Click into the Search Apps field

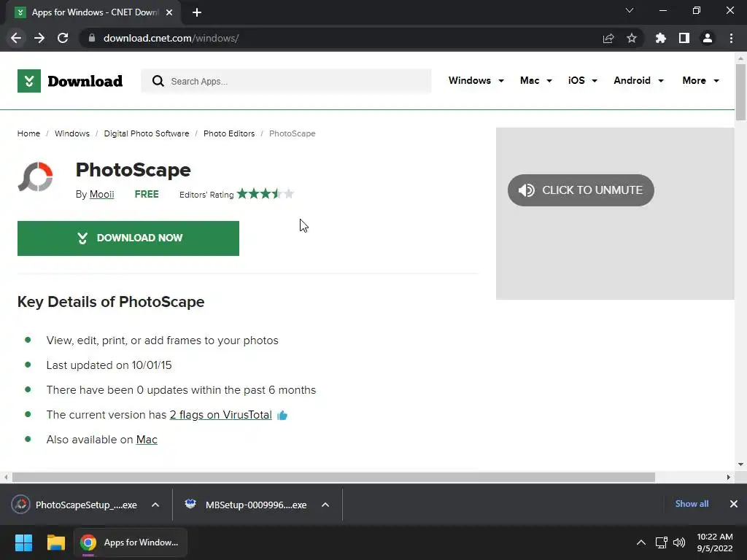click(286, 81)
